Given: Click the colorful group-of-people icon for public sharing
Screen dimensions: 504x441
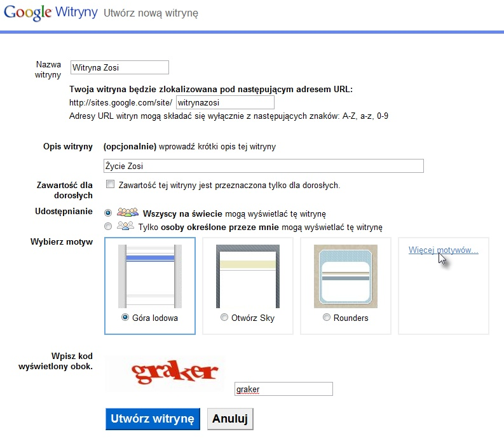Looking at the screenshot, I should tap(128, 212).
